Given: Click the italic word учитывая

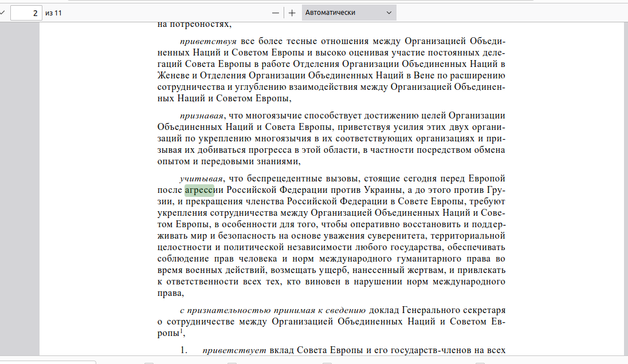Looking at the screenshot, I should 201,179.
